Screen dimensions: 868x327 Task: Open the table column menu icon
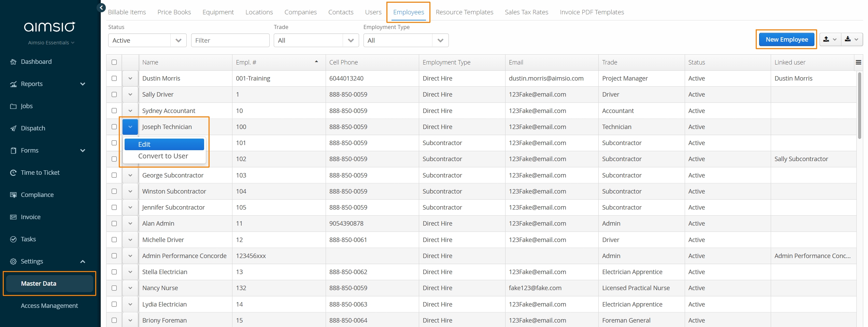[x=858, y=62]
